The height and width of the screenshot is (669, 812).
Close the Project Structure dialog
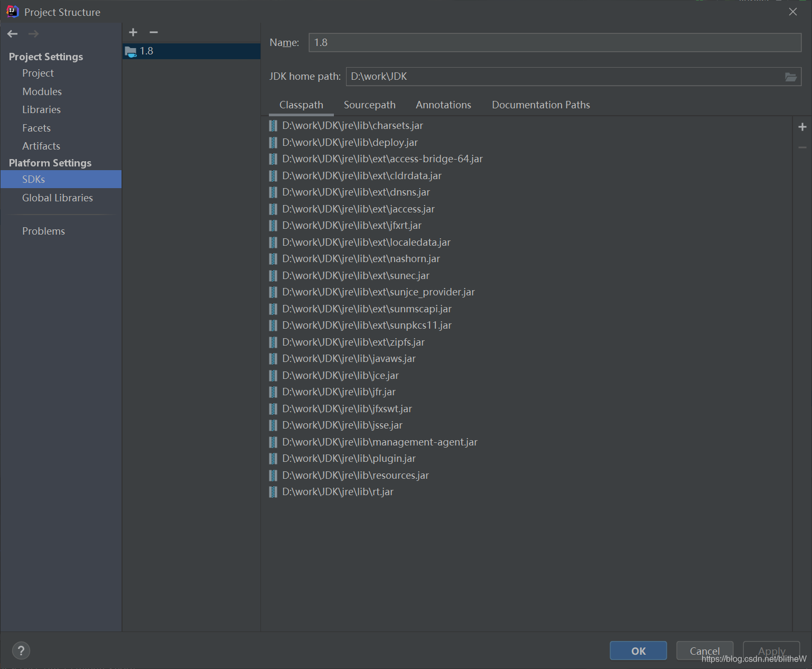tap(793, 12)
